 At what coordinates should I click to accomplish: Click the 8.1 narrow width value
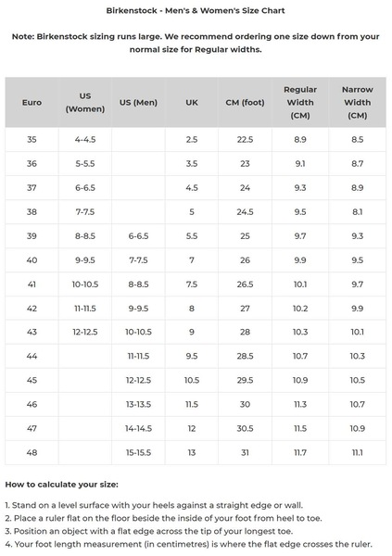(357, 212)
